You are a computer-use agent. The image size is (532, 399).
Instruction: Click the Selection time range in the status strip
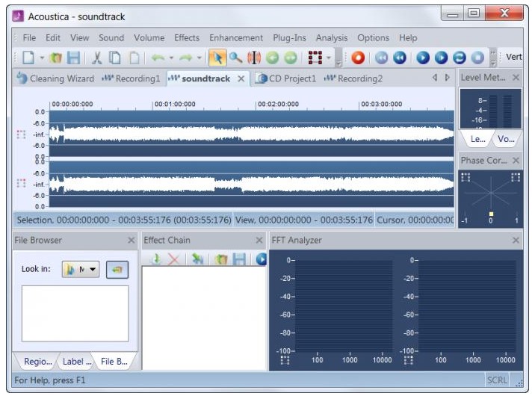(124, 220)
